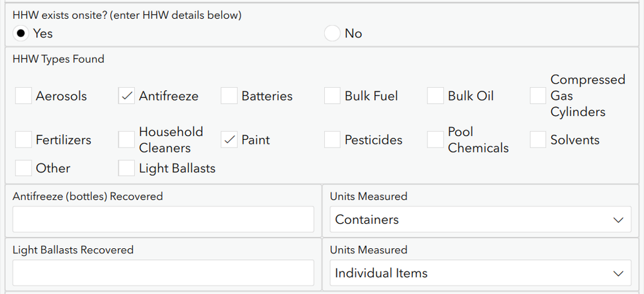Check the Batteries checkbox
Viewport: 644px width, 294px height.
pyautogui.click(x=229, y=96)
